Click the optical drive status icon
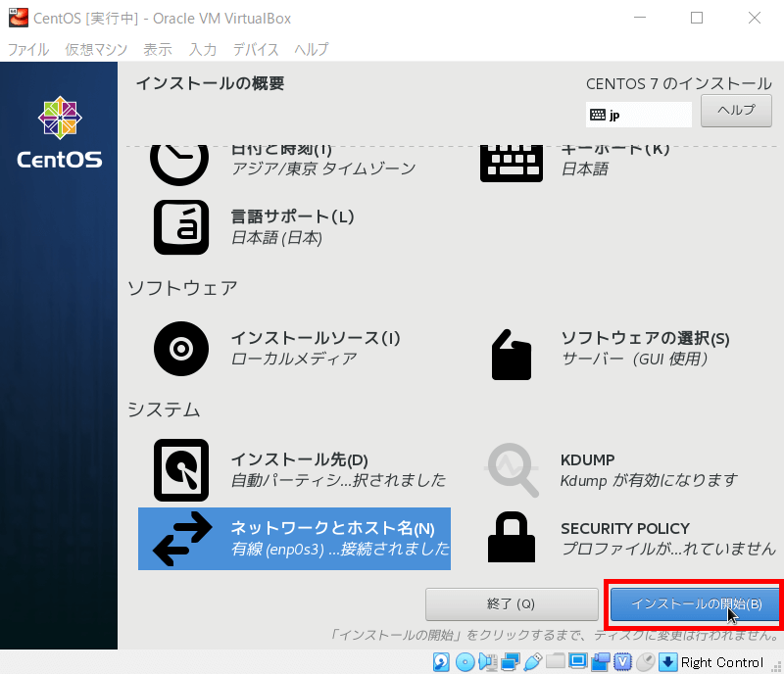 click(465, 662)
